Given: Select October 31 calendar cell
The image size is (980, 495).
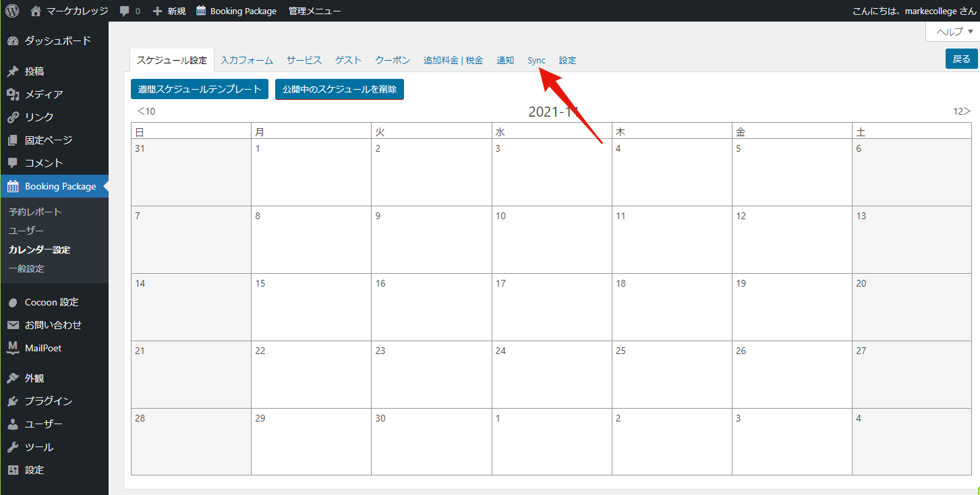Looking at the screenshot, I should (x=191, y=172).
